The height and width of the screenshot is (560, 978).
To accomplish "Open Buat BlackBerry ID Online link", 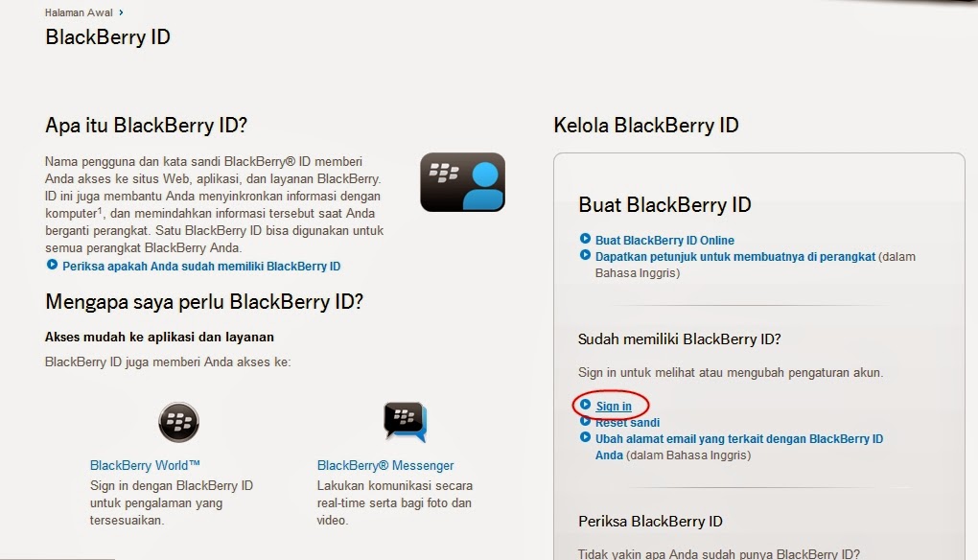I will pos(664,240).
